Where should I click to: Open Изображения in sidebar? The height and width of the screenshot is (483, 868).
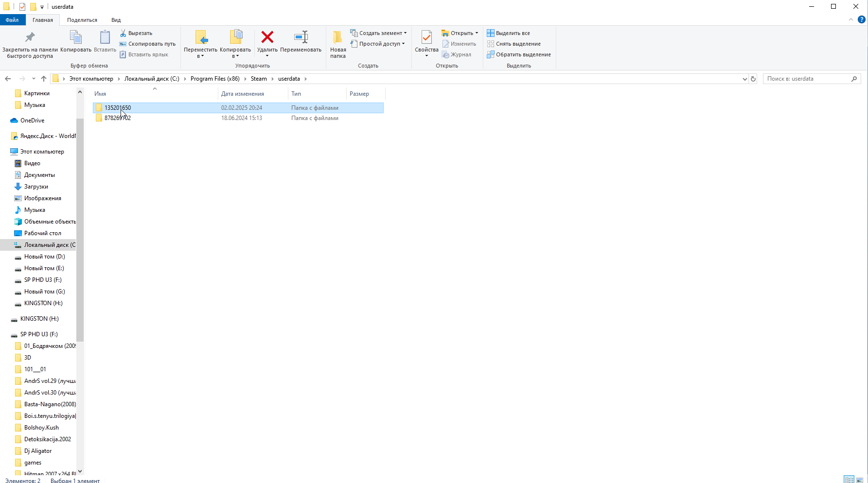[x=43, y=198]
